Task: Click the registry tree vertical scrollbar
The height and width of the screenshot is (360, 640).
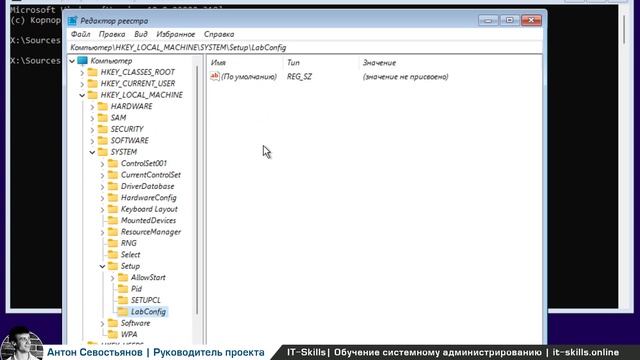Action: coord(198,190)
